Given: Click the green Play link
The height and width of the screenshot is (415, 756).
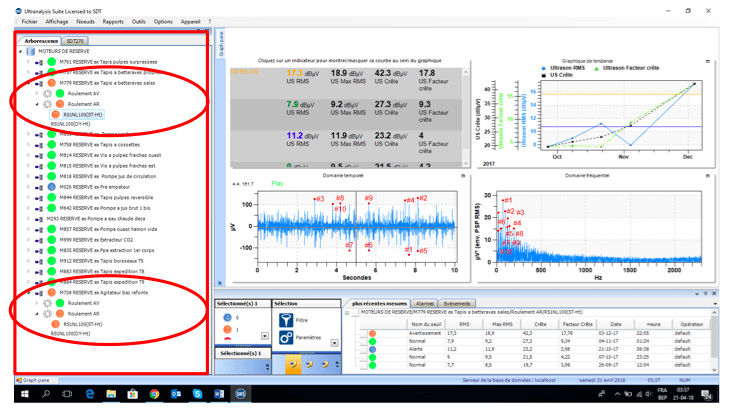Looking at the screenshot, I should click(277, 184).
